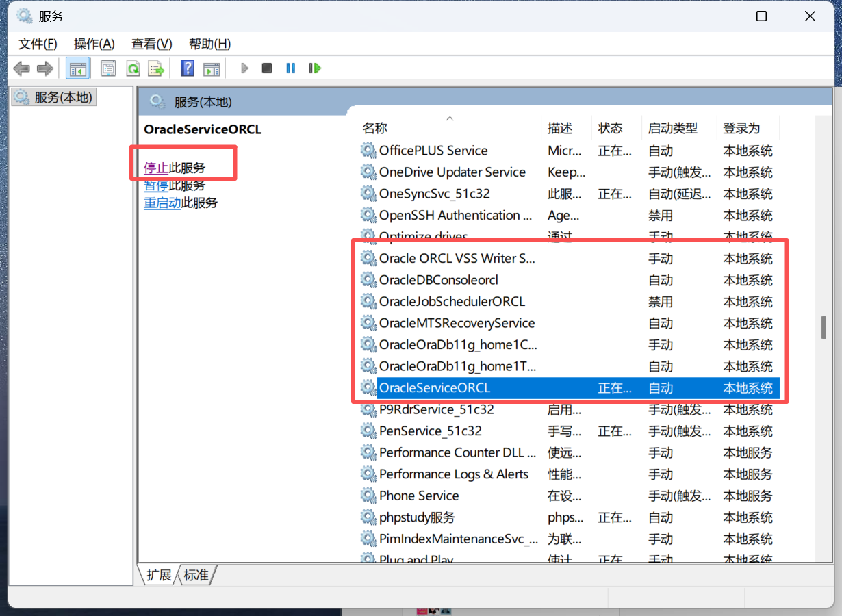Select the Performance Logs & Alerts service name
Viewport: 842px width, 616px height.
point(454,474)
